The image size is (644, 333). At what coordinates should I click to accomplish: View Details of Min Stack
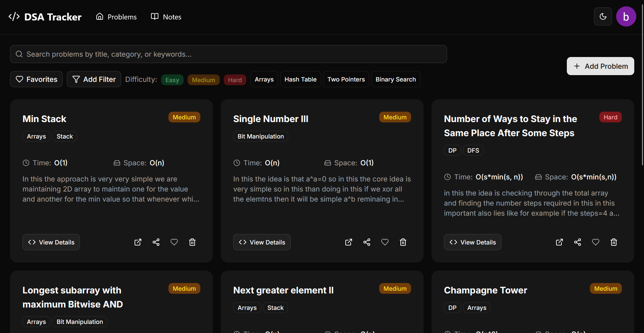point(51,242)
